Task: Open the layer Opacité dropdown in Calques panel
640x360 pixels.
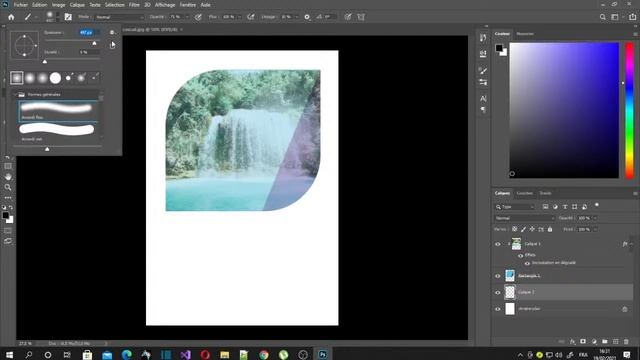Action: (x=595, y=218)
